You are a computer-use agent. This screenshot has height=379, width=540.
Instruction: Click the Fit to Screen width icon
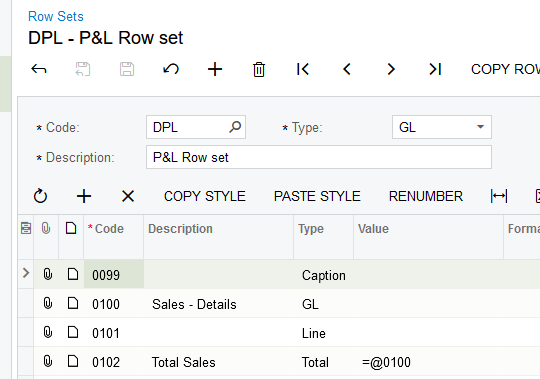coord(499,196)
